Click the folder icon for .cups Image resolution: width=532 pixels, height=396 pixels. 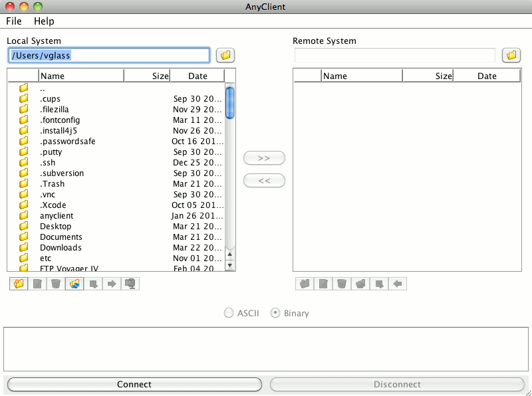(x=24, y=98)
